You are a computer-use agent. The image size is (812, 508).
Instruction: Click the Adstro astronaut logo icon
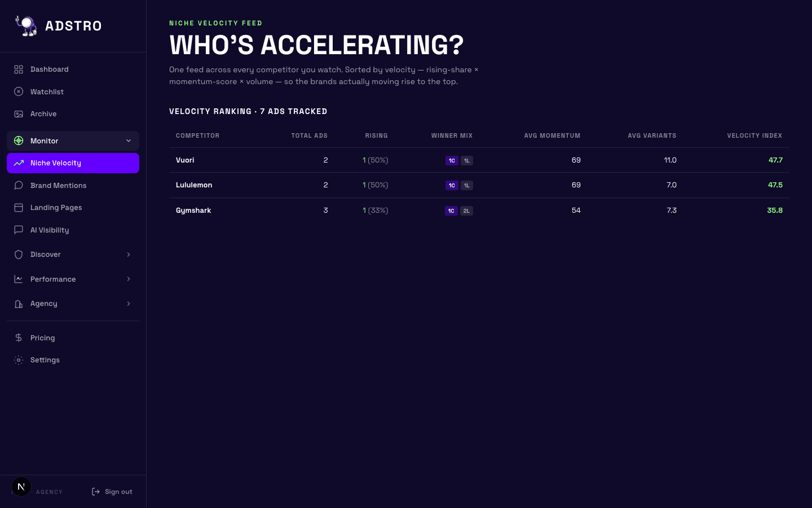pyautogui.click(x=26, y=25)
